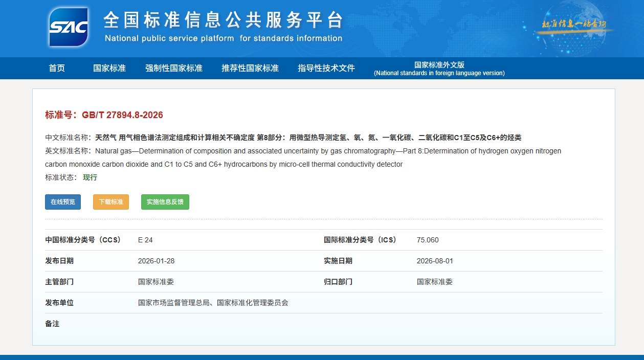
Task: Click publish date 2026-01-28
Action: (x=157, y=261)
